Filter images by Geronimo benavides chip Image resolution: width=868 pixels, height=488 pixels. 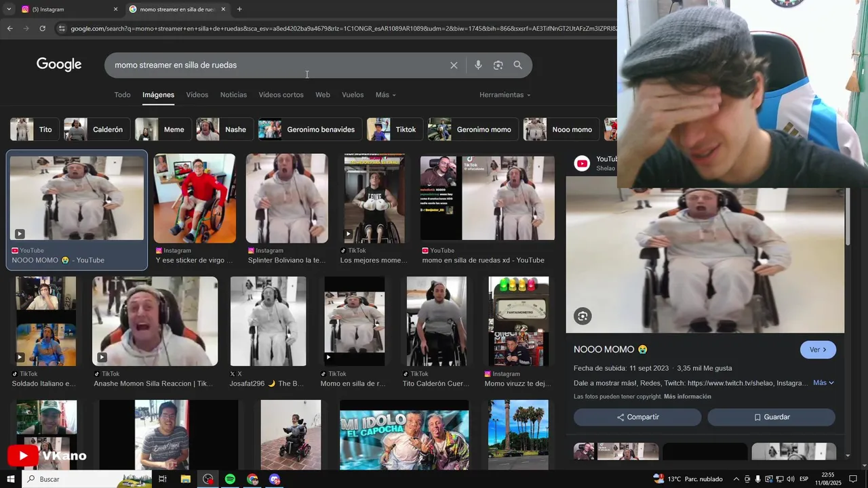tap(309, 129)
